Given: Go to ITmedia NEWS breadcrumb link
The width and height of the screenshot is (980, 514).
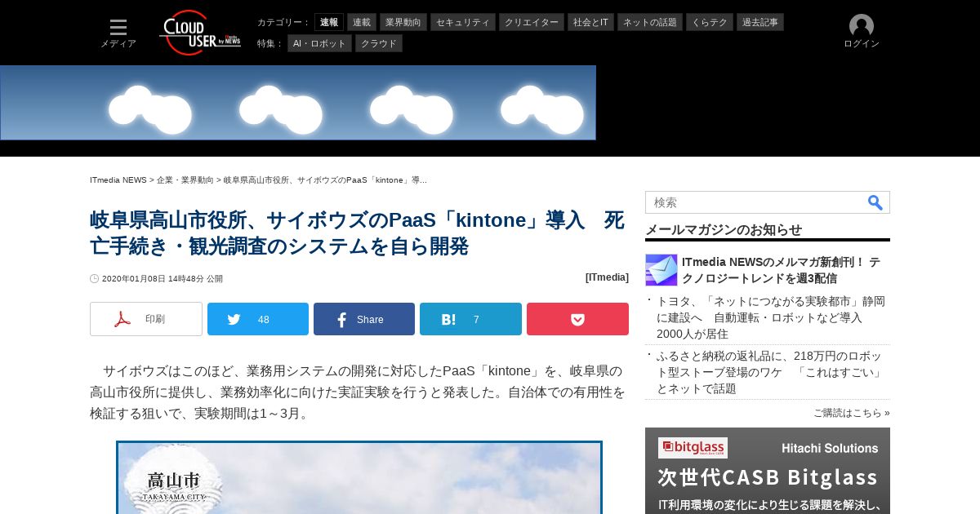Looking at the screenshot, I should pyautogui.click(x=118, y=179).
